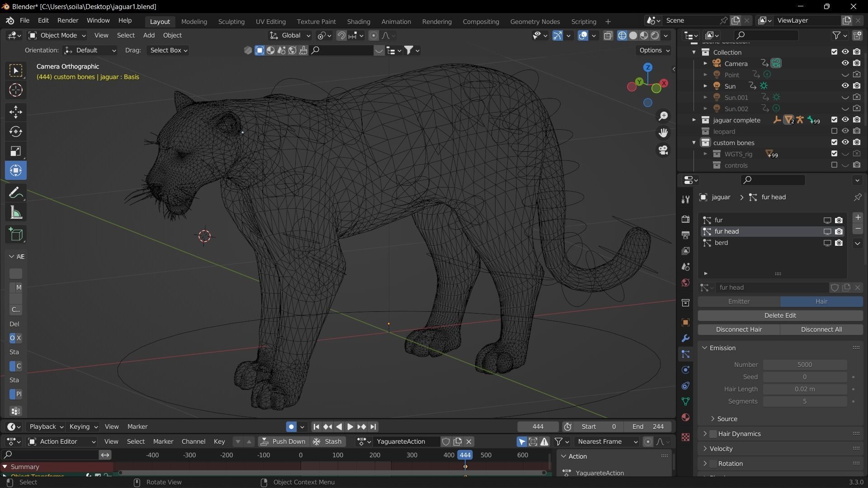Image resolution: width=868 pixels, height=488 pixels.
Task: Open the Add menu in the viewport header
Action: [x=149, y=35]
